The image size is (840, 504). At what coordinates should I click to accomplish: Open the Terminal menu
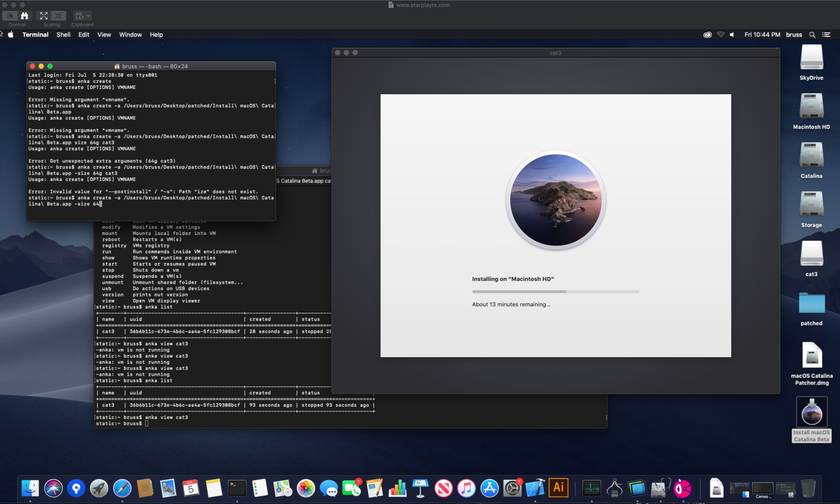click(35, 35)
